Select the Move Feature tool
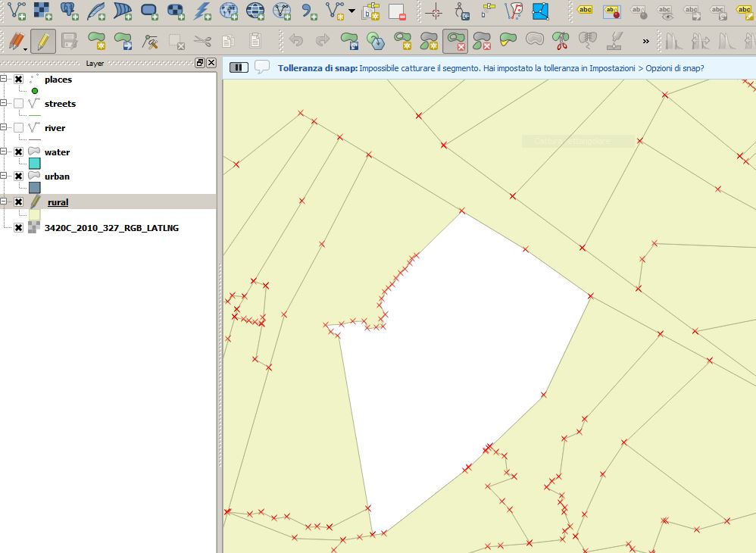Viewport: 756px width, 553px height. tap(123, 41)
